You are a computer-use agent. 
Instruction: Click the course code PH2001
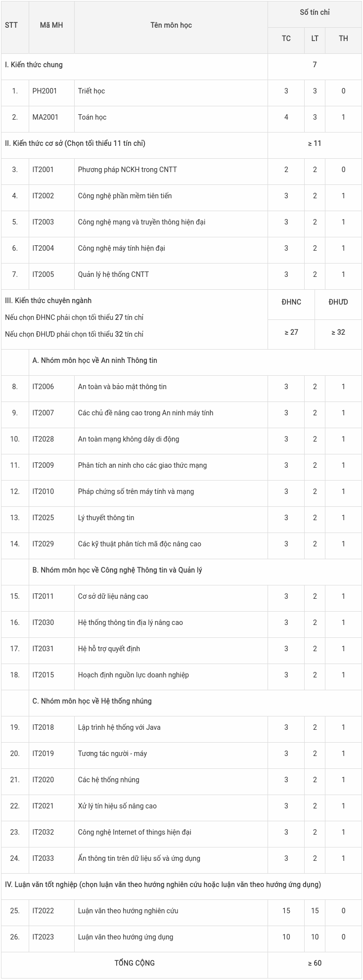point(45,91)
